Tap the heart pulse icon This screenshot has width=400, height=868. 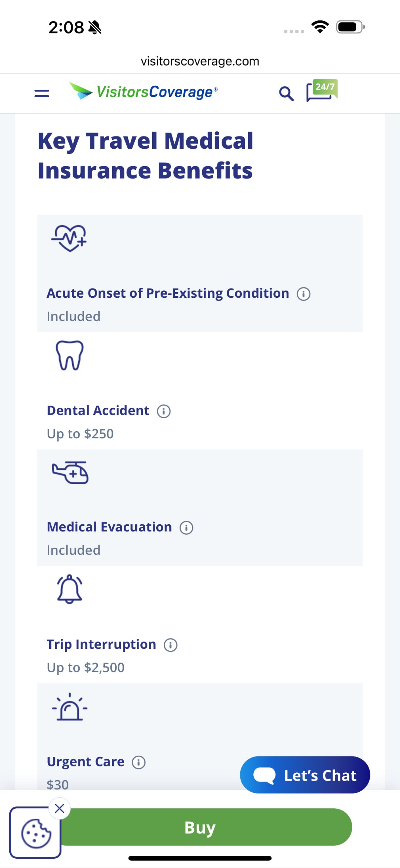69,238
